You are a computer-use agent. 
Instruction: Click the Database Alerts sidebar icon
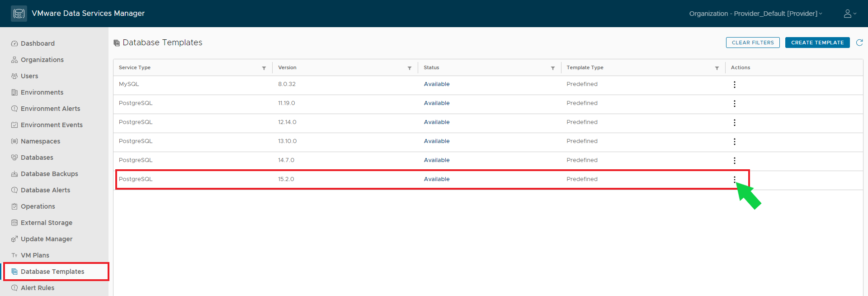click(x=14, y=190)
